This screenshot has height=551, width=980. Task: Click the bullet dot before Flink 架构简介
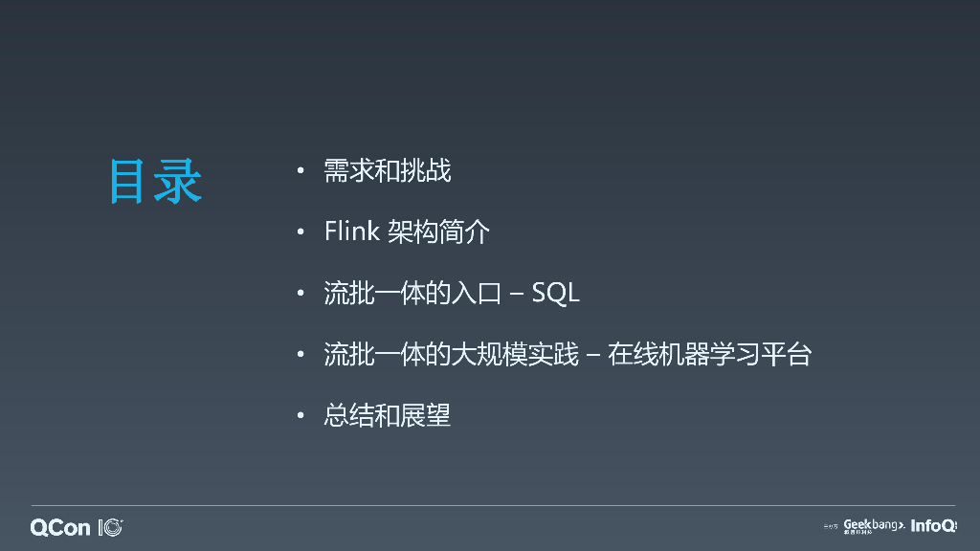coord(301,233)
